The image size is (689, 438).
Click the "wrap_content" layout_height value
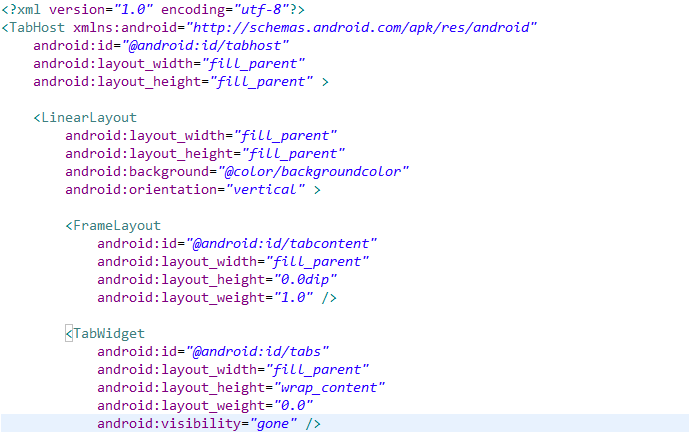tap(330, 387)
